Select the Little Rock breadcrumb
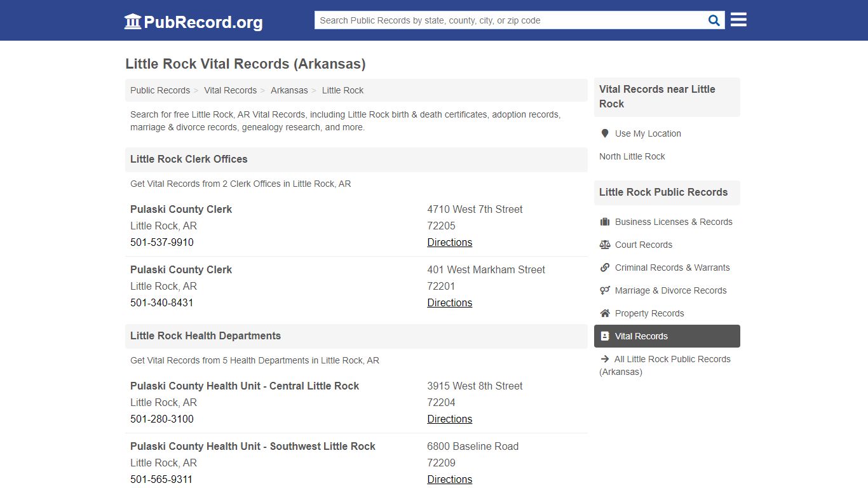 tap(342, 90)
